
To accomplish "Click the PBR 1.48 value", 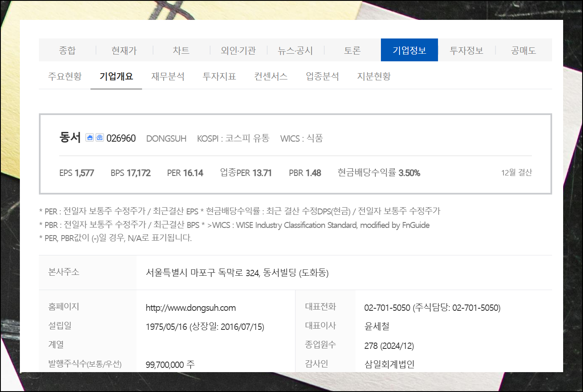I will coord(305,173).
